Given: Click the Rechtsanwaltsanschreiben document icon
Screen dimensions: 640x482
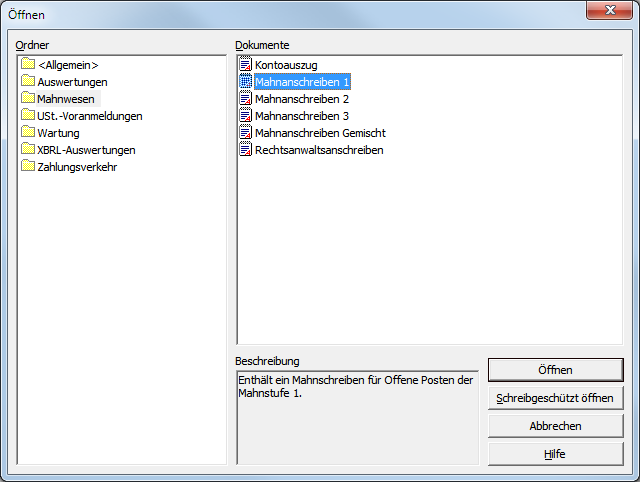Looking at the screenshot, I should (x=245, y=149).
